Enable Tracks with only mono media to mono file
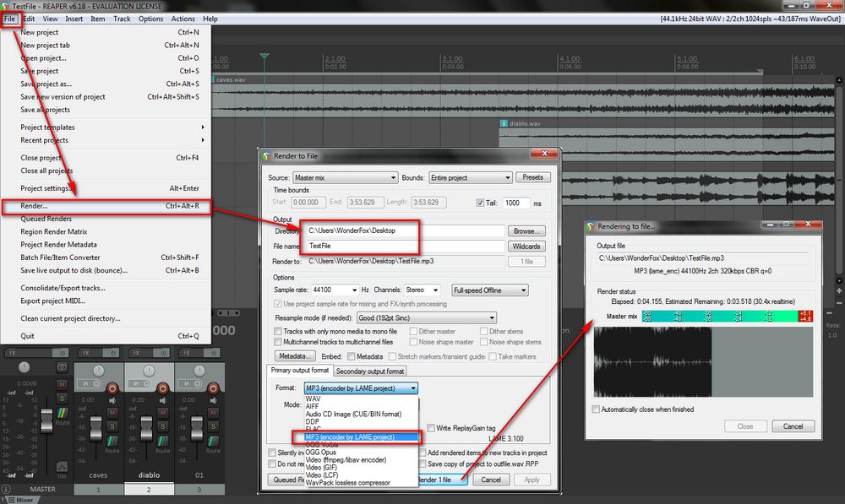This screenshot has height=504, width=845. 277,331
